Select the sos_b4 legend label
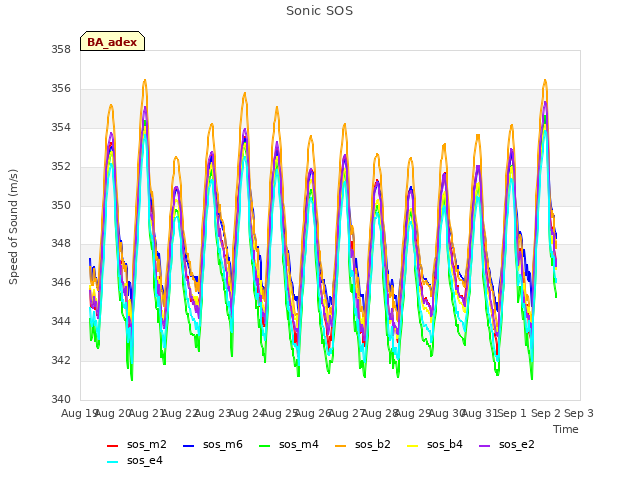This screenshot has width=640, height=480. [444, 444]
